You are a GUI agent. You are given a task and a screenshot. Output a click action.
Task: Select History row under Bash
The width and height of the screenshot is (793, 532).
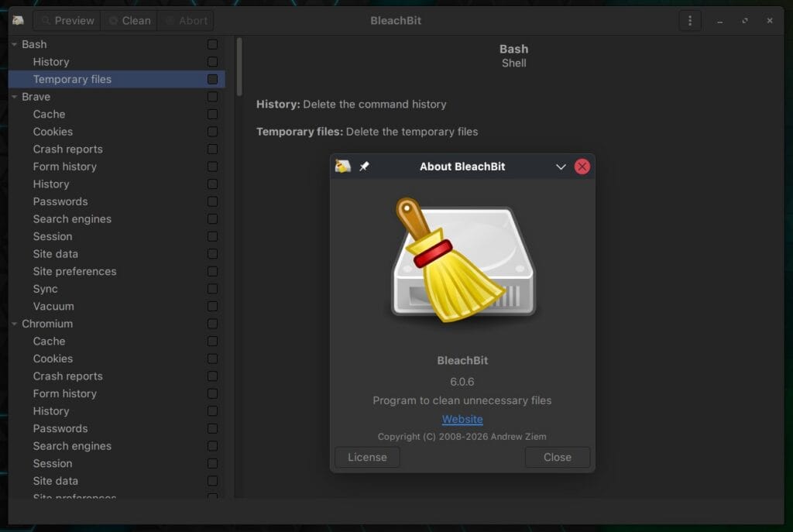pos(117,62)
